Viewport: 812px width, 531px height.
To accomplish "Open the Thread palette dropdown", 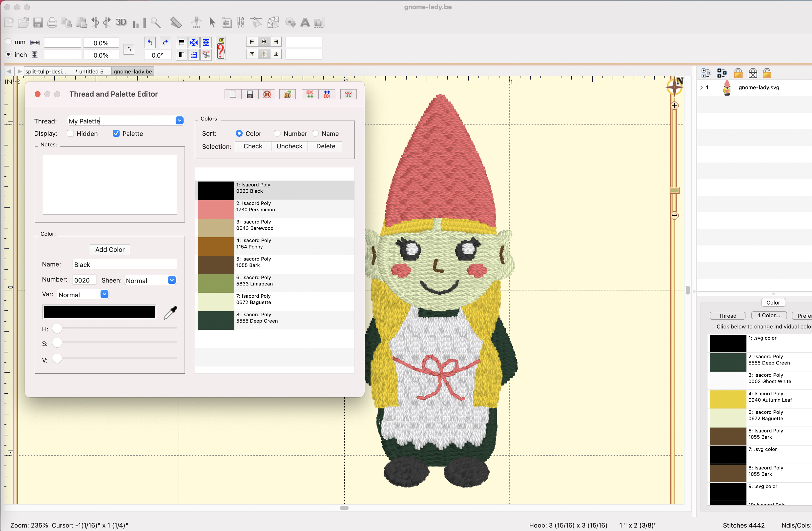I will click(180, 120).
